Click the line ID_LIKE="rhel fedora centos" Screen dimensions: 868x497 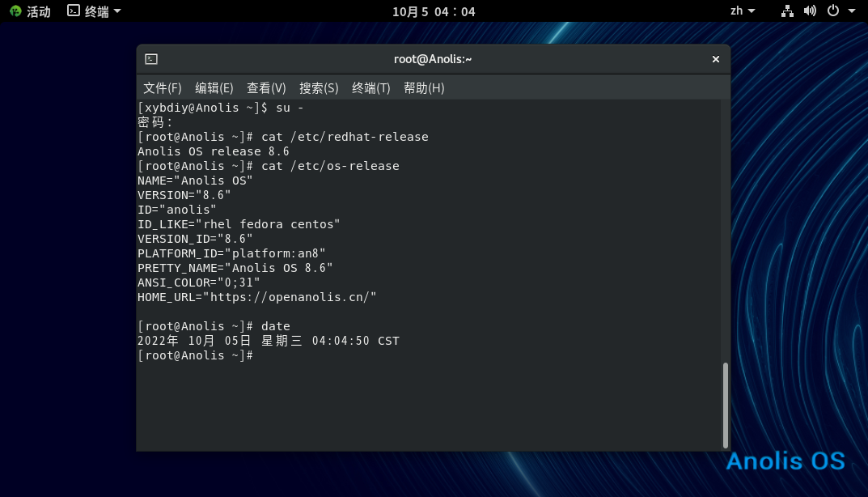(x=239, y=224)
